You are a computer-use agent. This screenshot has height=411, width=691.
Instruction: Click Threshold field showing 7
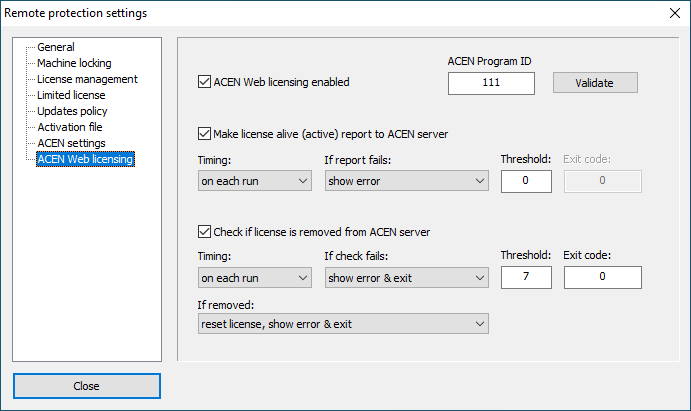[526, 277]
